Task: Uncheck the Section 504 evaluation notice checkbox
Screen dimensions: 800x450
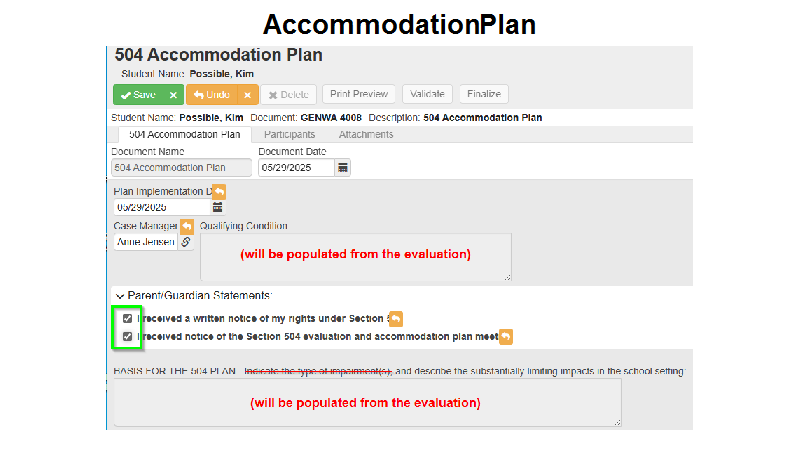Action: coord(128,337)
